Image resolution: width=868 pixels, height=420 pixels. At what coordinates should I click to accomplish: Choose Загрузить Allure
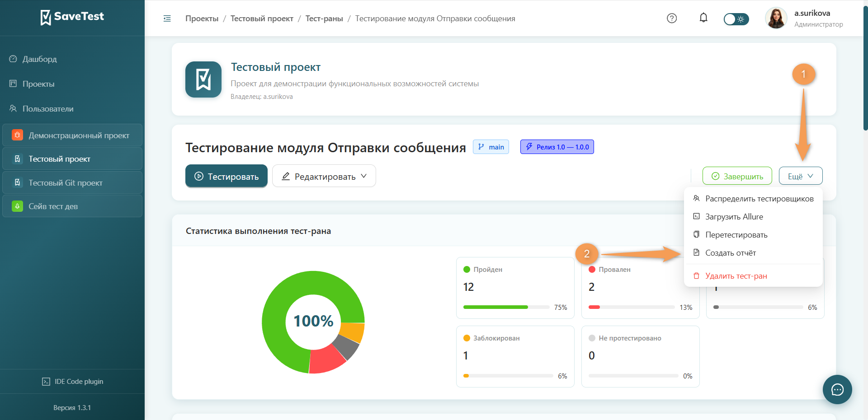pos(753,217)
